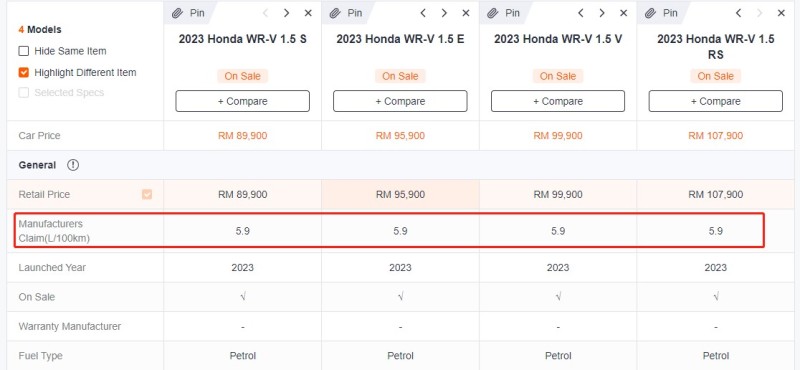Add WR-V 1.5 S to Compare
The image size is (800, 370).
[x=242, y=101]
